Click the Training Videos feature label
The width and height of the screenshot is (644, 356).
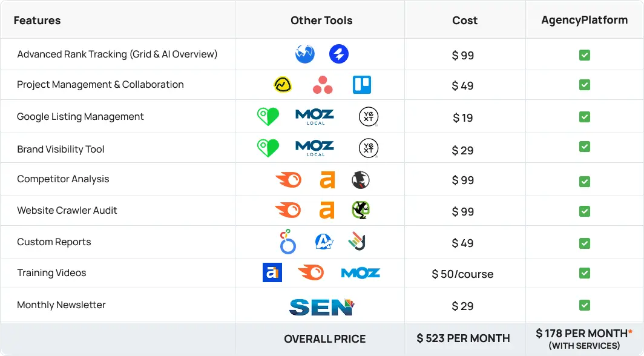pyautogui.click(x=52, y=273)
